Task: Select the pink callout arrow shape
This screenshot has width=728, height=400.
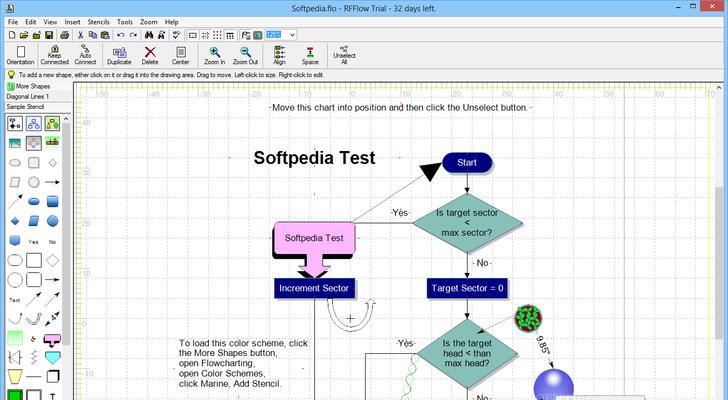Action: pos(52,340)
